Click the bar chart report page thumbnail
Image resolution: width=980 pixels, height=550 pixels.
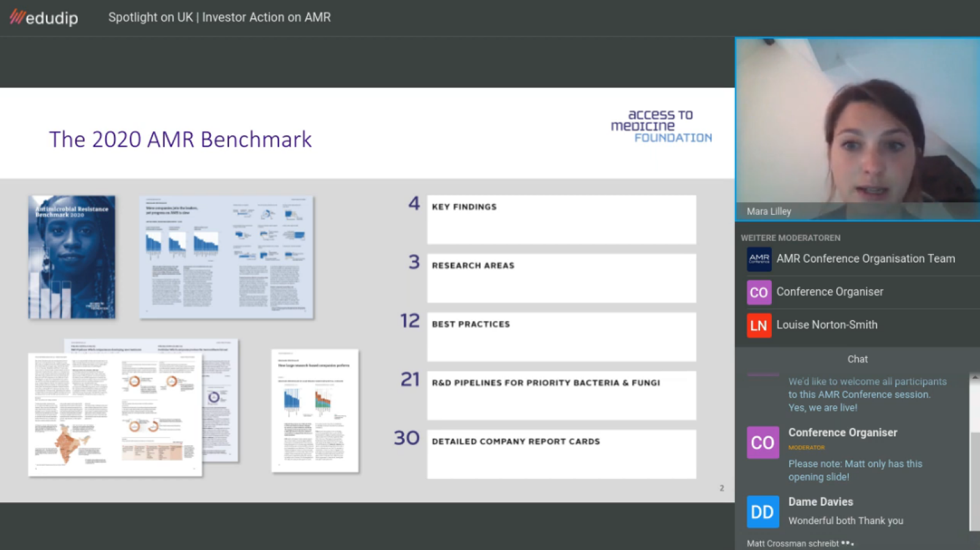pyautogui.click(x=315, y=410)
